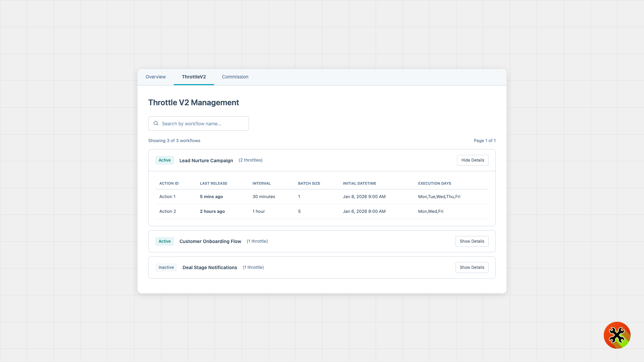Select the Lead Nurture Campaign workflow title
The image size is (644, 362).
(x=206, y=160)
